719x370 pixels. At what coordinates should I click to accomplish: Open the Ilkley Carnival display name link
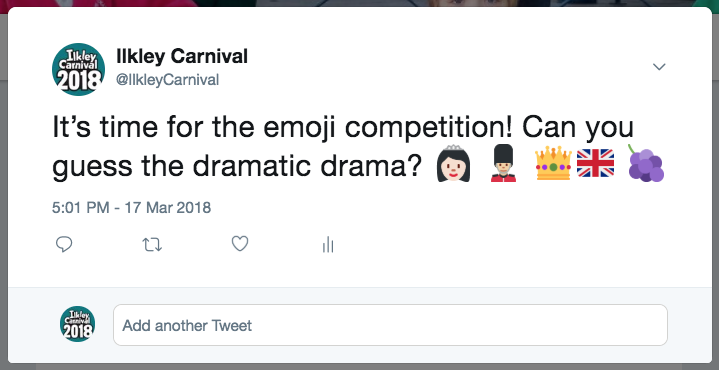coord(182,56)
